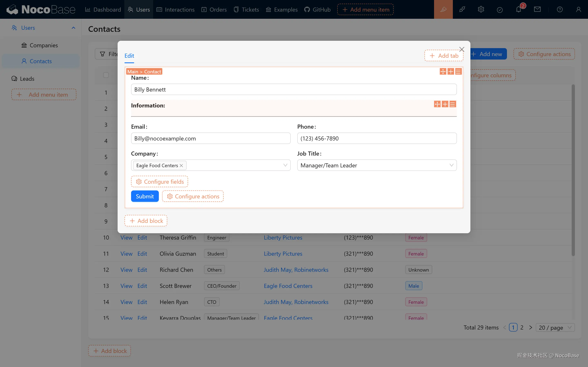Viewport: 588px width, 367px height.
Task: Open the Contact block settings menu icon
Action: click(458, 71)
